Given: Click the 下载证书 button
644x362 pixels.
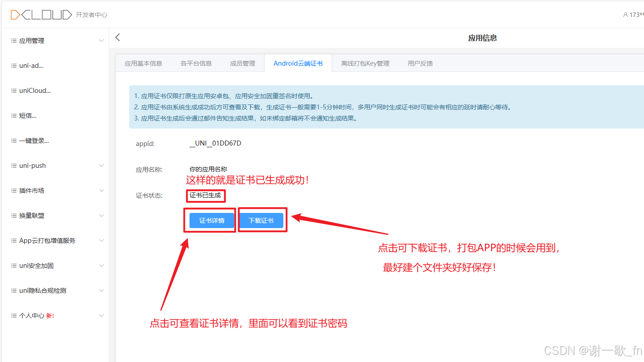Looking at the screenshot, I should (261, 221).
